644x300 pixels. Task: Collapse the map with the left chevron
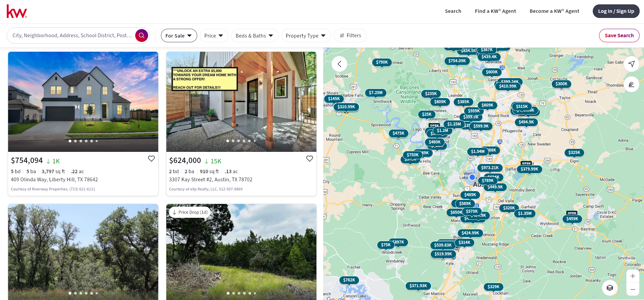[339, 64]
